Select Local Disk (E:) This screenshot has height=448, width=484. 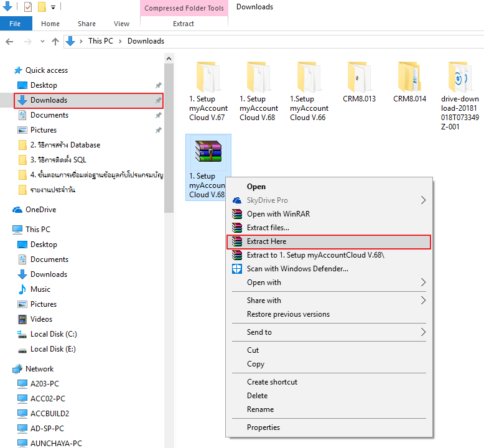53,349
